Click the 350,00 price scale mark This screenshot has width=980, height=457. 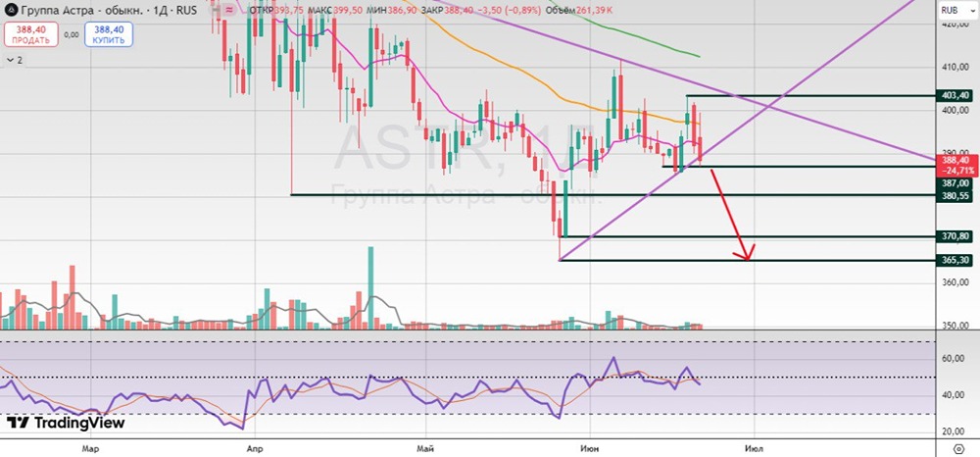[956, 326]
